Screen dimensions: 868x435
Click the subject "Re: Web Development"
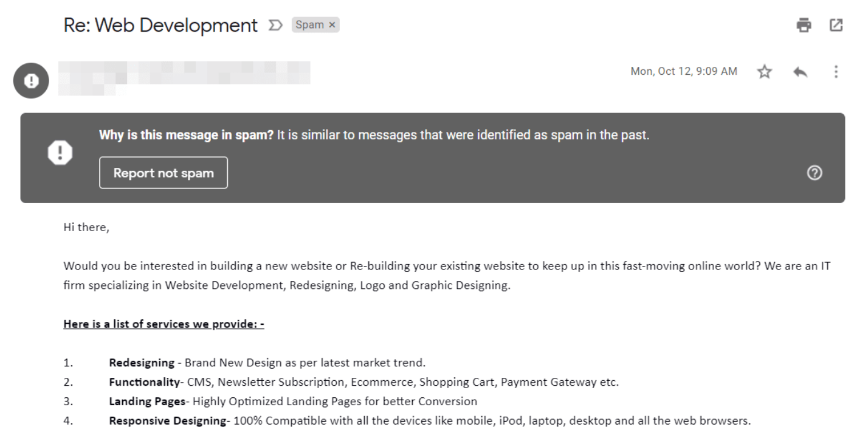[x=160, y=26]
